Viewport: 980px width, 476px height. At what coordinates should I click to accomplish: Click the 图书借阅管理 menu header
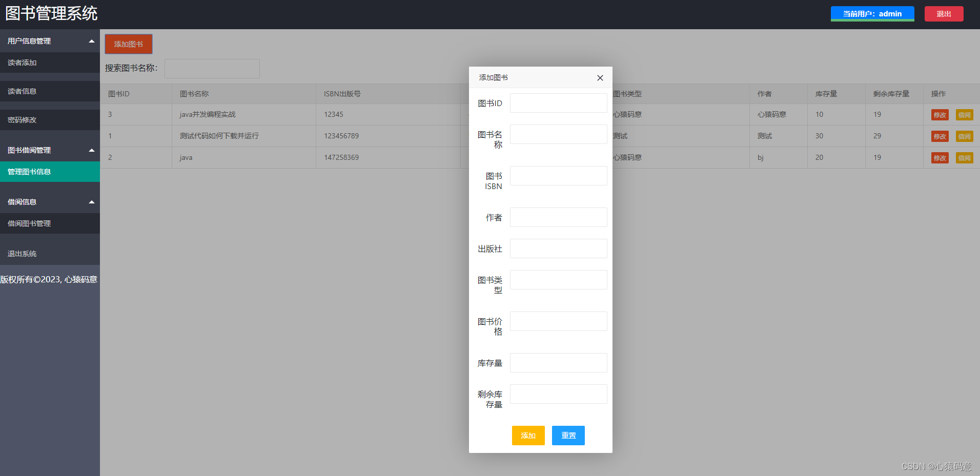pos(50,150)
